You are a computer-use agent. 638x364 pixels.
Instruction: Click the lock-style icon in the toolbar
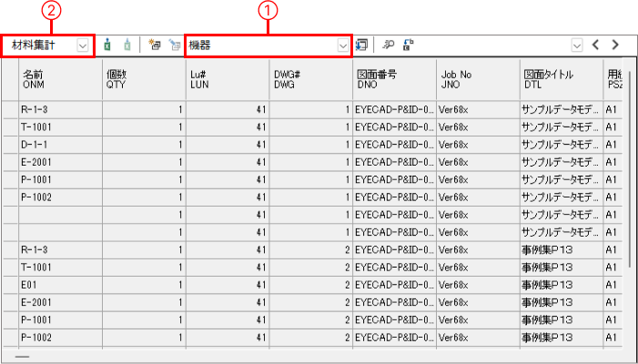pyautogui.click(x=409, y=44)
